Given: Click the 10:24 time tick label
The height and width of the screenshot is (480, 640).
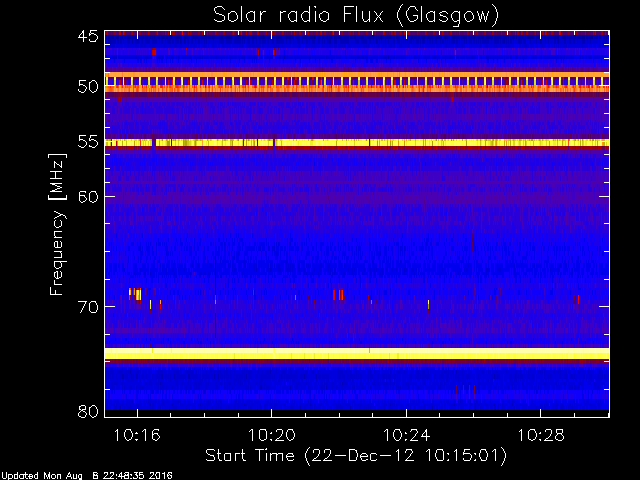Looking at the screenshot, I should point(407,435).
